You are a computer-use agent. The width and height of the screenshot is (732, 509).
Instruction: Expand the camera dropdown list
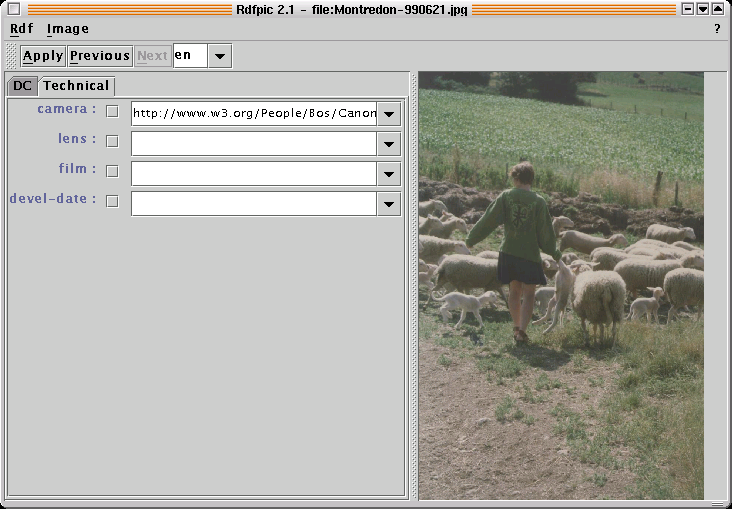(389, 114)
